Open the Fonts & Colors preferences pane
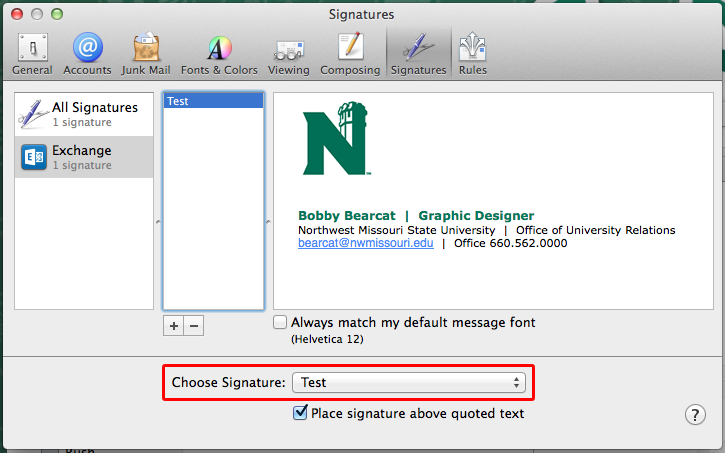 tap(219, 54)
